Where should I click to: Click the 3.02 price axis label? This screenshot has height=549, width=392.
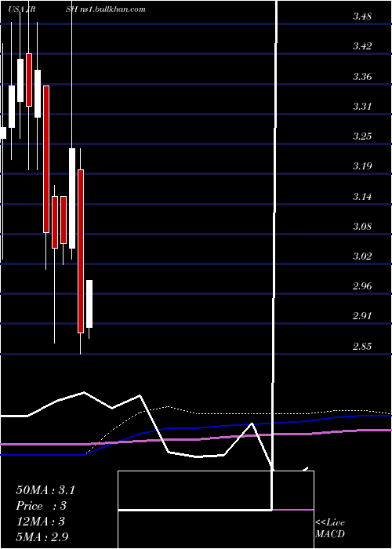362,256
